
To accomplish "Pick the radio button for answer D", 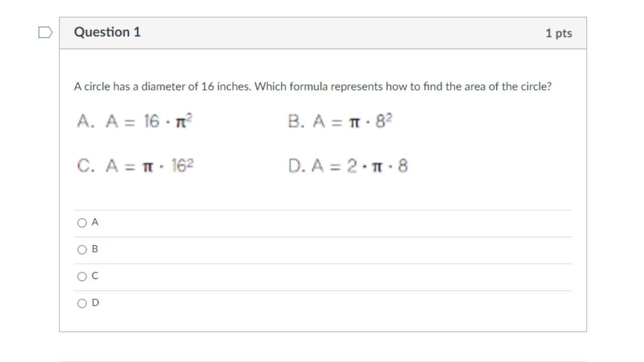I will (x=82, y=303).
